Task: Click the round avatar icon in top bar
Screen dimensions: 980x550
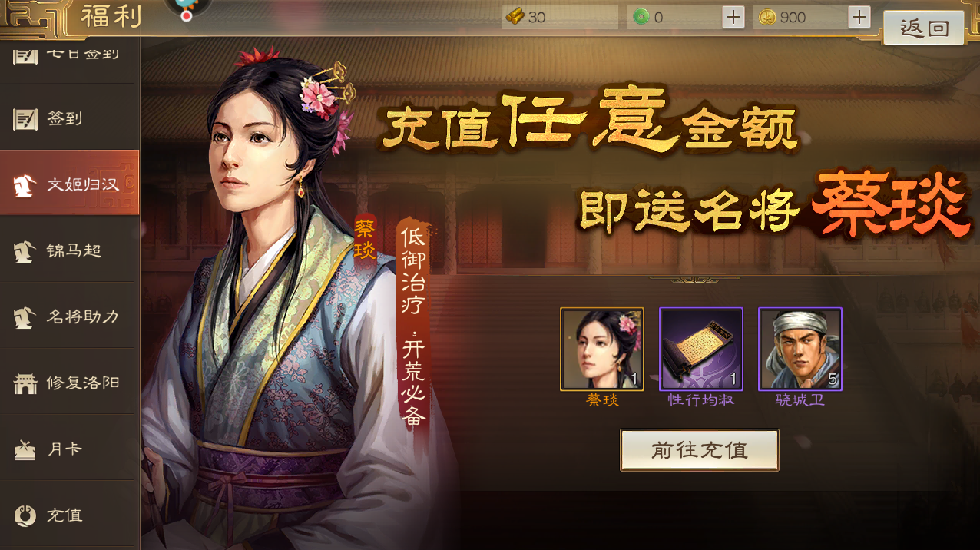Action: coord(187,7)
